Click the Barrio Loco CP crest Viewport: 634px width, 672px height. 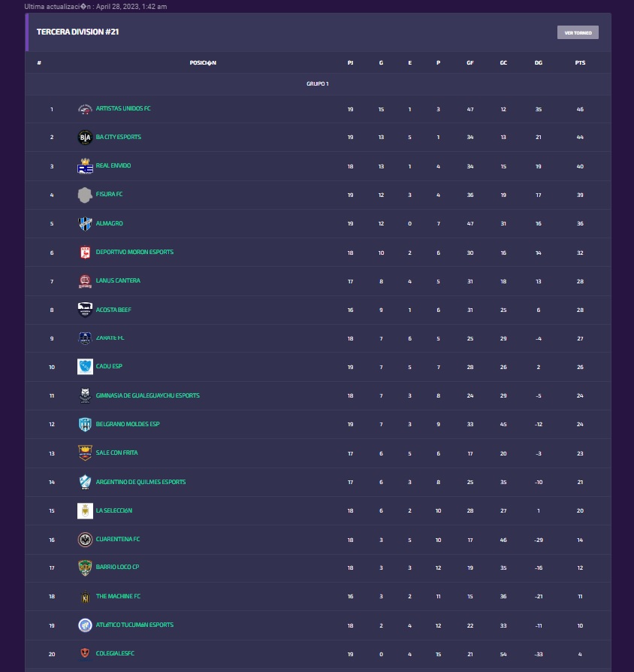coord(85,568)
